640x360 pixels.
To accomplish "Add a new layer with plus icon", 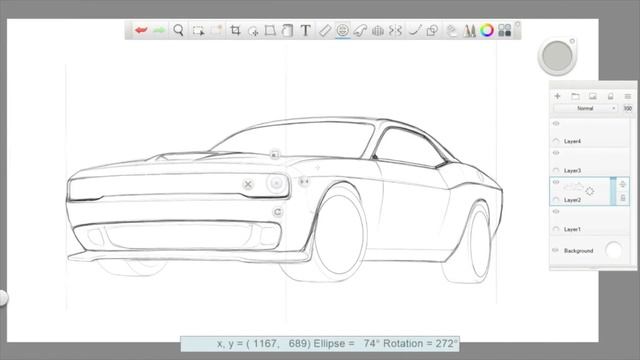I will click(558, 96).
